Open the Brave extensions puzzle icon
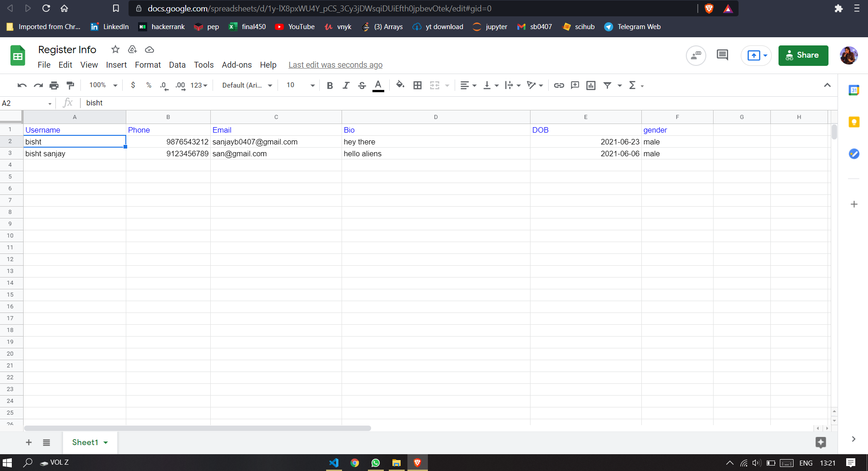Image resolution: width=868 pixels, height=471 pixels. tap(838, 9)
